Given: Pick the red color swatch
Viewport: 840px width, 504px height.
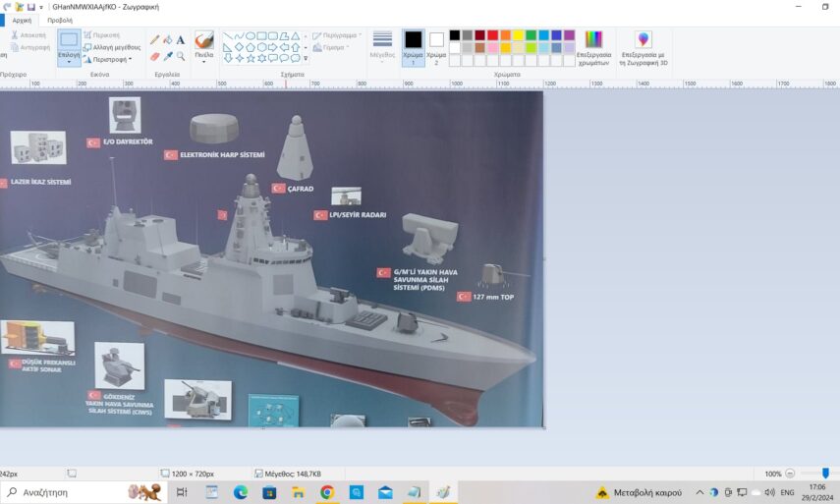Looking at the screenshot, I should click(x=492, y=35).
